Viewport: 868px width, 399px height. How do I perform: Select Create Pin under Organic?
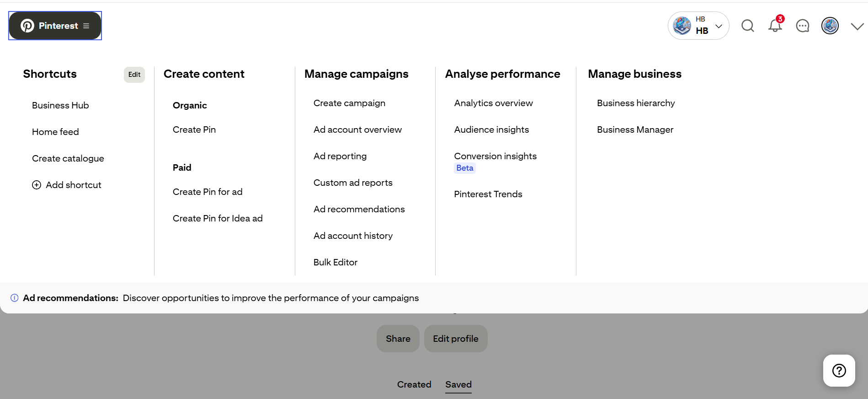[194, 129]
